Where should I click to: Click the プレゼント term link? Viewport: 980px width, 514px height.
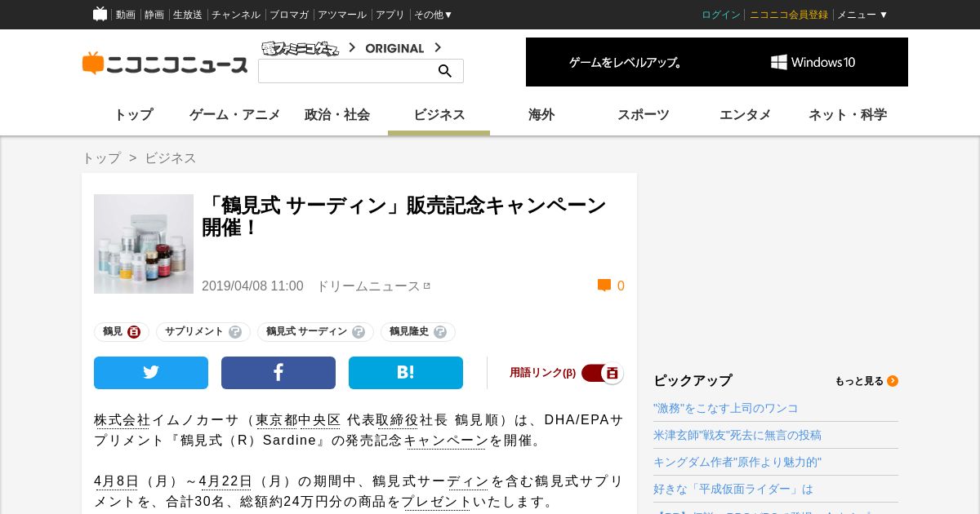click(437, 502)
